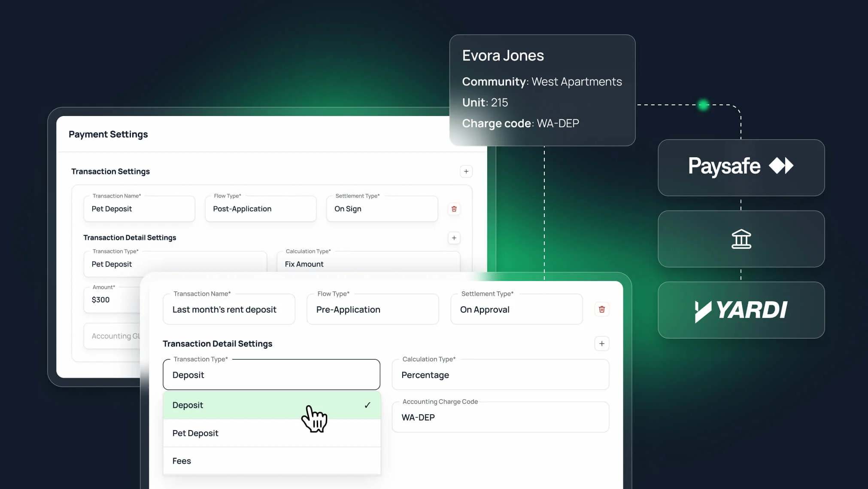
Task: Add a new Transaction Settings entry
Action: click(466, 171)
